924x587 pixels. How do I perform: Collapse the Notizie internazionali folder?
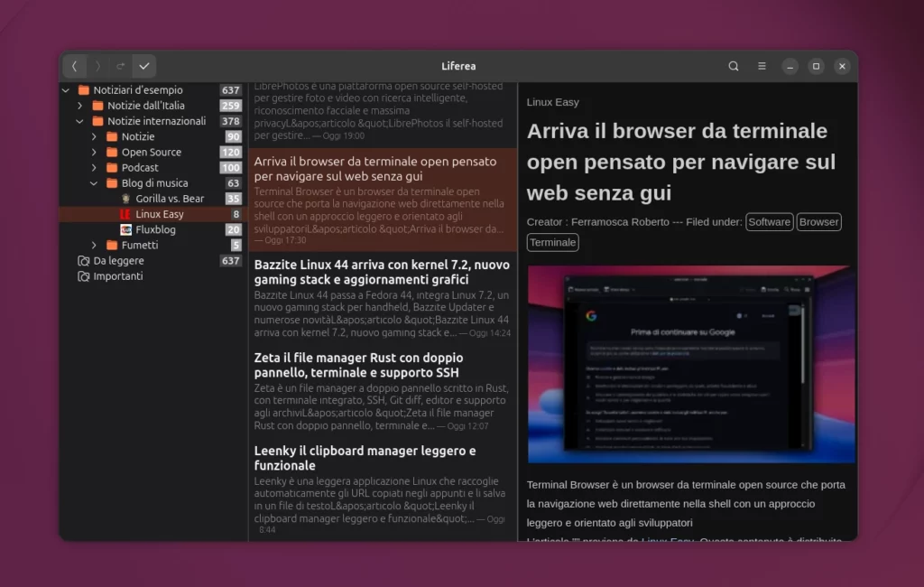point(80,121)
